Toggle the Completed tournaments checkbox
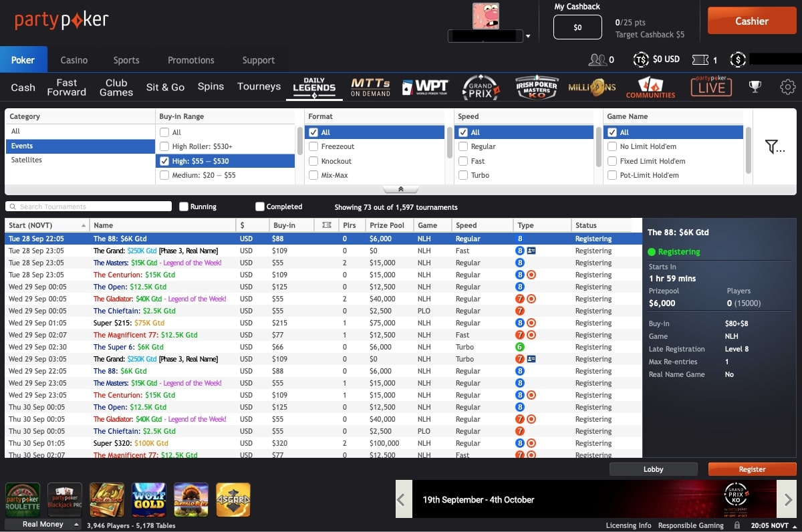This screenshot has height=532, width=802. [260, 207]
